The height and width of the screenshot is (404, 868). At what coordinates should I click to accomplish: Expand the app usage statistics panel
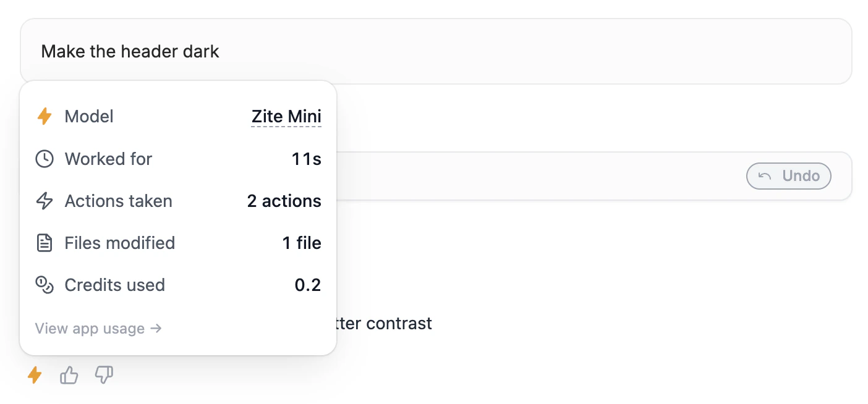(98, 329)
